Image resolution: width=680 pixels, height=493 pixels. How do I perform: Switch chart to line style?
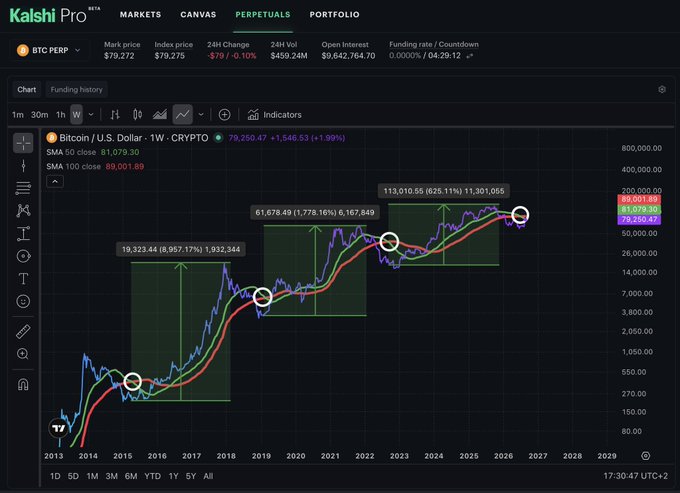[x=183, y=114]
